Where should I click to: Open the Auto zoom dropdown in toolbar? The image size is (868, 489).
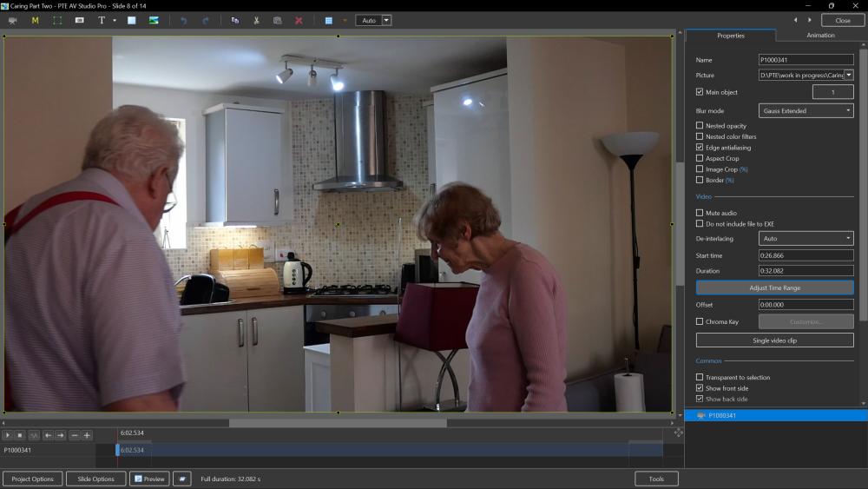pos(386,20)
